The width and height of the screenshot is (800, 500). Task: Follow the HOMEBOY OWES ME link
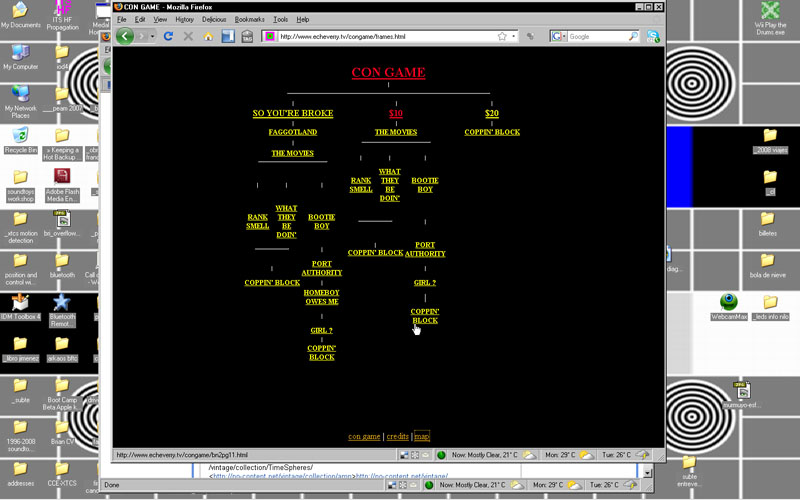(x=321, y=296)
